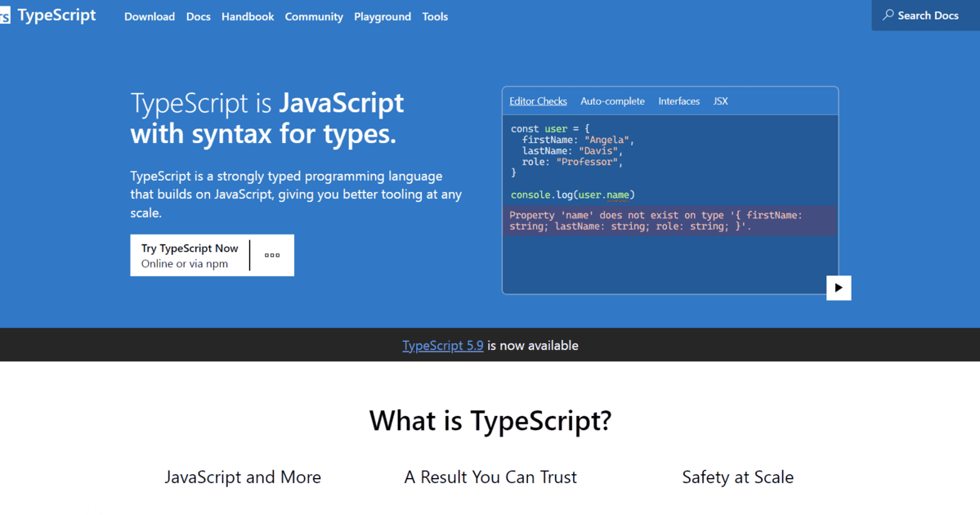The width and height of the screenshot is (980, 515).
Task: Click the "What is TypeScript?" heading
Action: [490, 421]
